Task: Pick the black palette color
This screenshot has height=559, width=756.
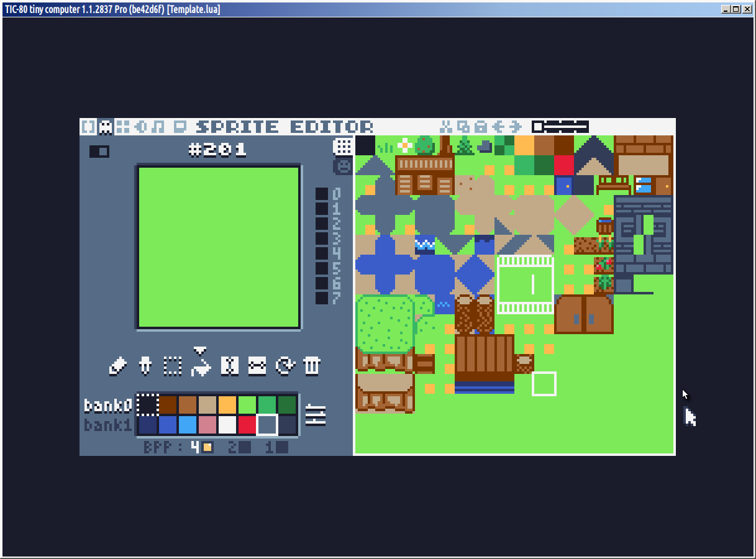Action: pos(148,405)
